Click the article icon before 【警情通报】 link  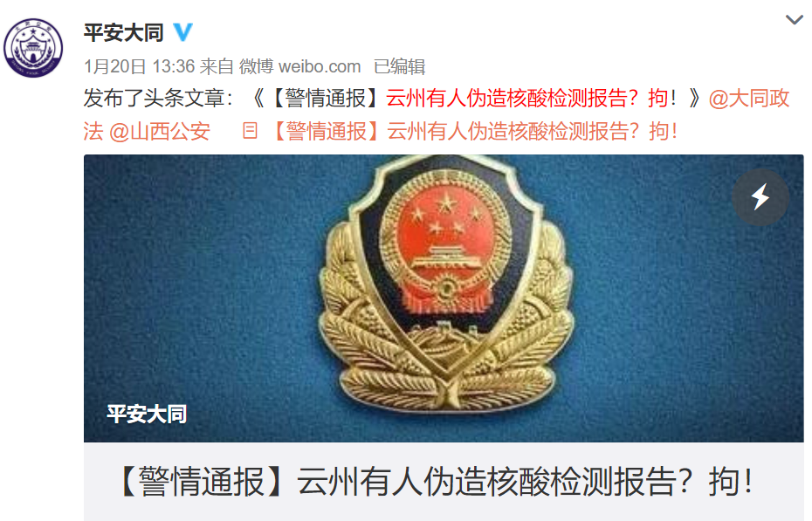250,131
